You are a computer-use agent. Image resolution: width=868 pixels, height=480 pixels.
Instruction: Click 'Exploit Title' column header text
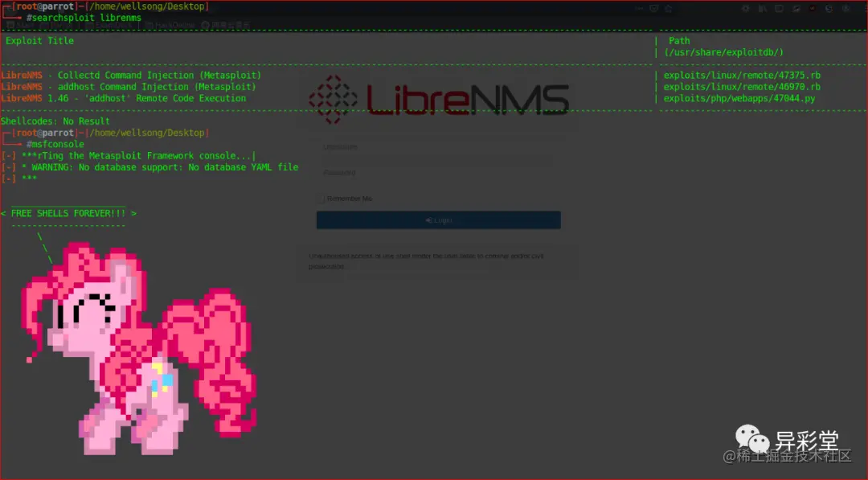click(40, 41)
